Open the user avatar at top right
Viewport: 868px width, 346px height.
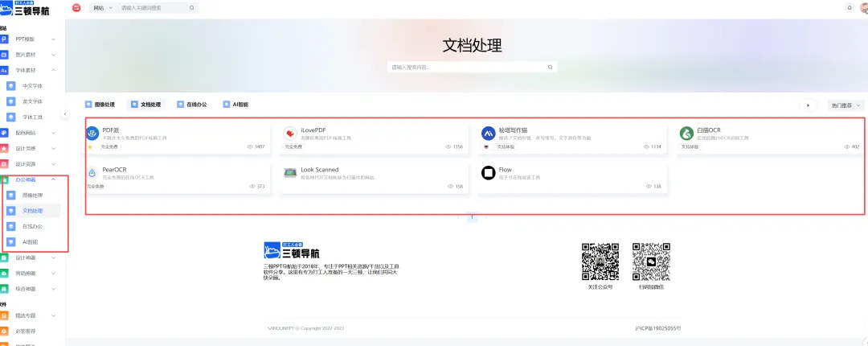864,8
